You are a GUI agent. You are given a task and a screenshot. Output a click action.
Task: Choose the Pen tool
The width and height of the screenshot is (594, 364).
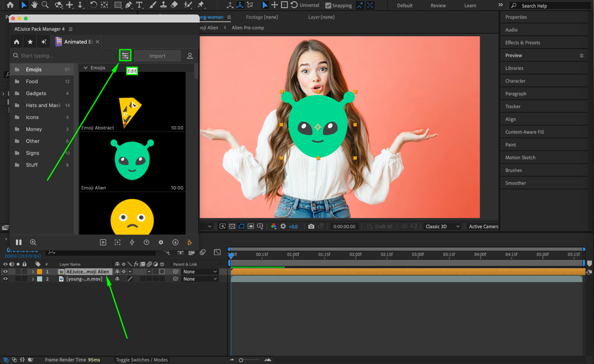tap(128, 5)
